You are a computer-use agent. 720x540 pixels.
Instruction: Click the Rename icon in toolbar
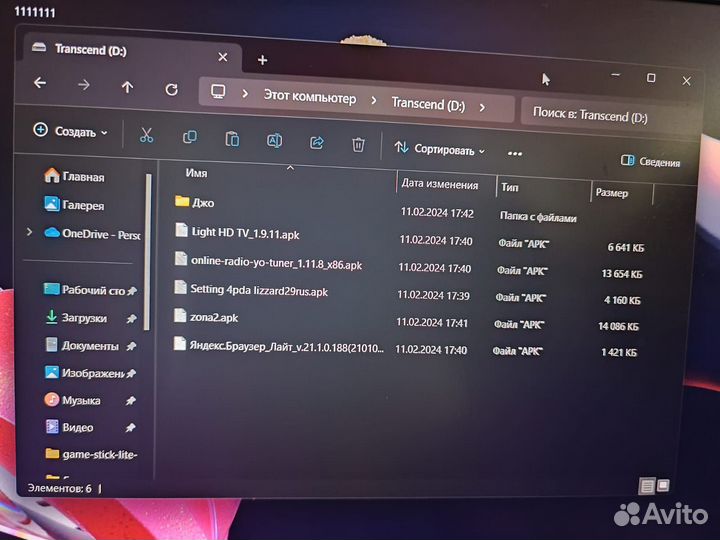click(x=274, y=142)
